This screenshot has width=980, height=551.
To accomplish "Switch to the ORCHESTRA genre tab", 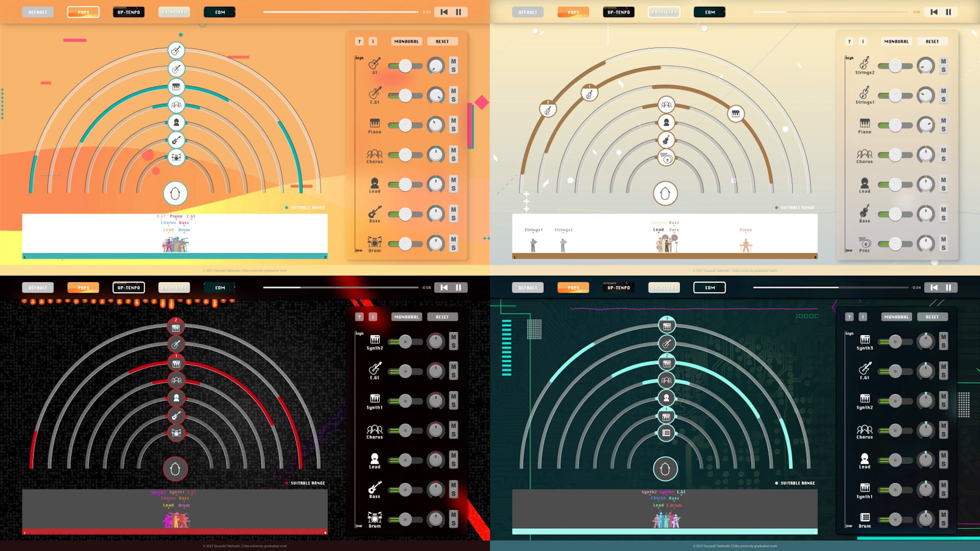I will coord(174,12).
